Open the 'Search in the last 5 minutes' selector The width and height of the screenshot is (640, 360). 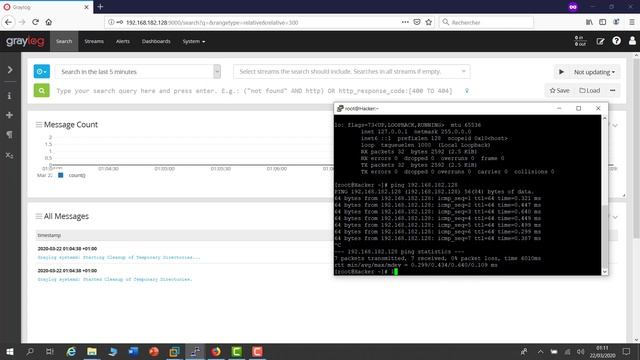click(138, 71)
